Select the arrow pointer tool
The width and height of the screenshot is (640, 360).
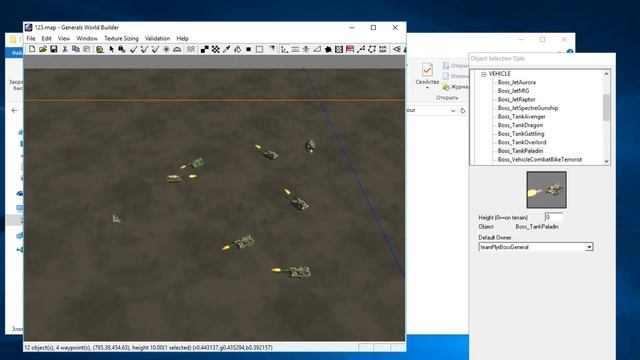point(111,49)
